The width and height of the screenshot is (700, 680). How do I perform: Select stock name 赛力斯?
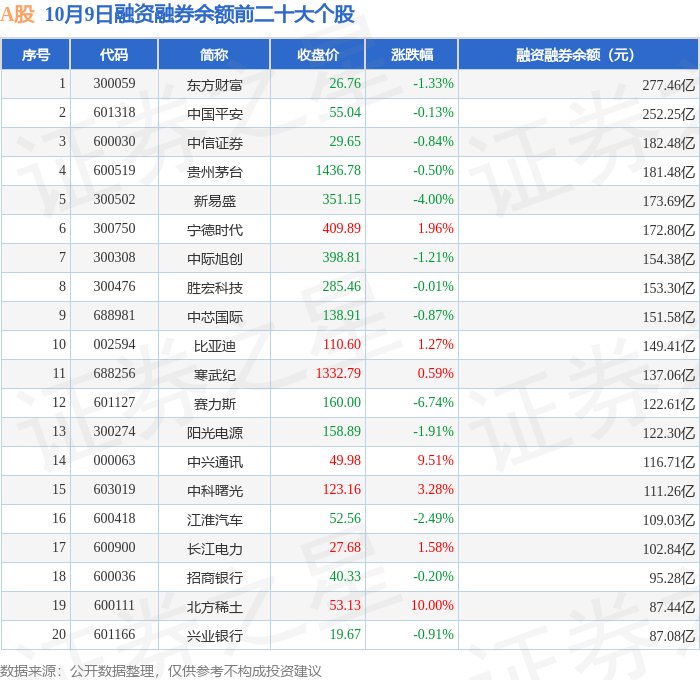click(x=214, y=404)
